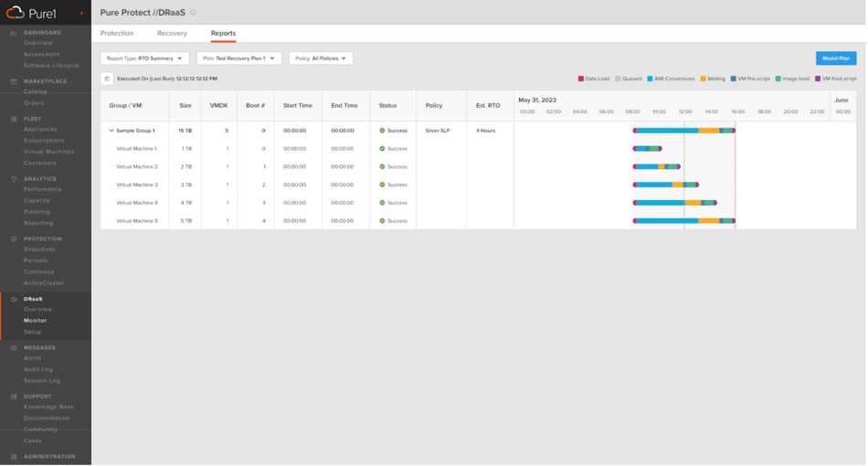Image resolution: width=868 pixels, height=466 pixels.
Task: Collapse the Sample Group 1 row
Action: 111,131
